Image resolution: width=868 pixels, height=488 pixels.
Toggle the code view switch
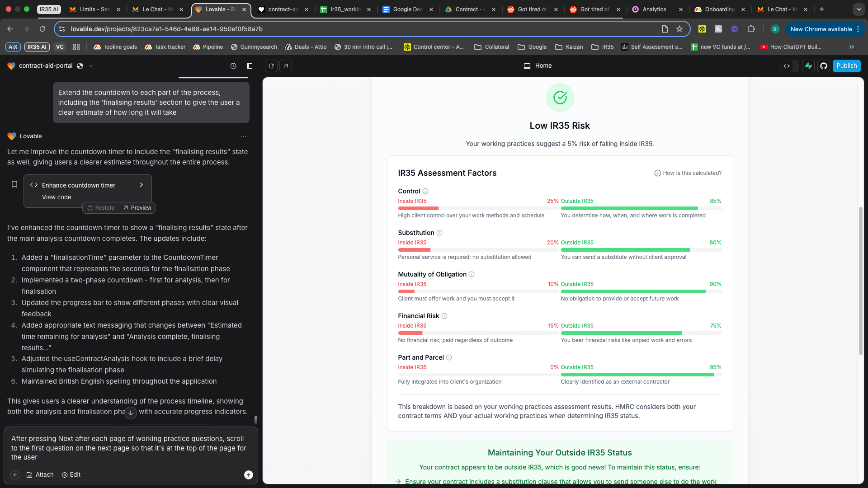pos(790,66)
